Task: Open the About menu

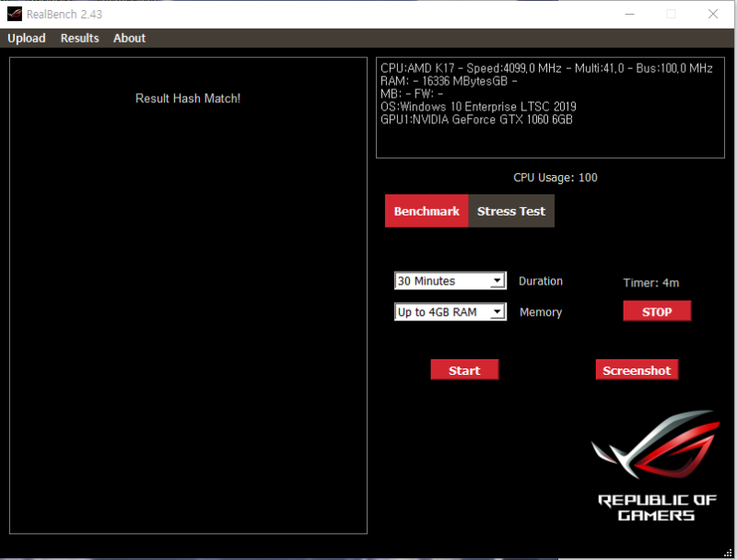Action: click(x=129, y=38)
